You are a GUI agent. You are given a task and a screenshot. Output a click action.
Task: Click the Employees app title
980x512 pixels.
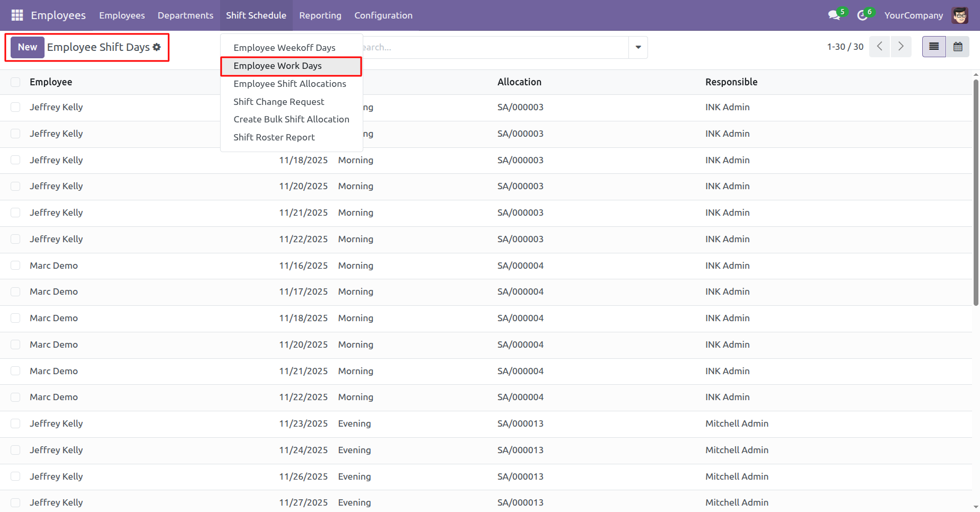click(58, 15)
